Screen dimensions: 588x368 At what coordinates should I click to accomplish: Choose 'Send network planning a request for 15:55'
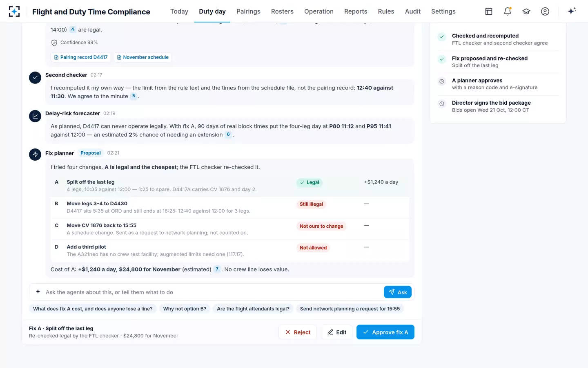pos(350,309)
